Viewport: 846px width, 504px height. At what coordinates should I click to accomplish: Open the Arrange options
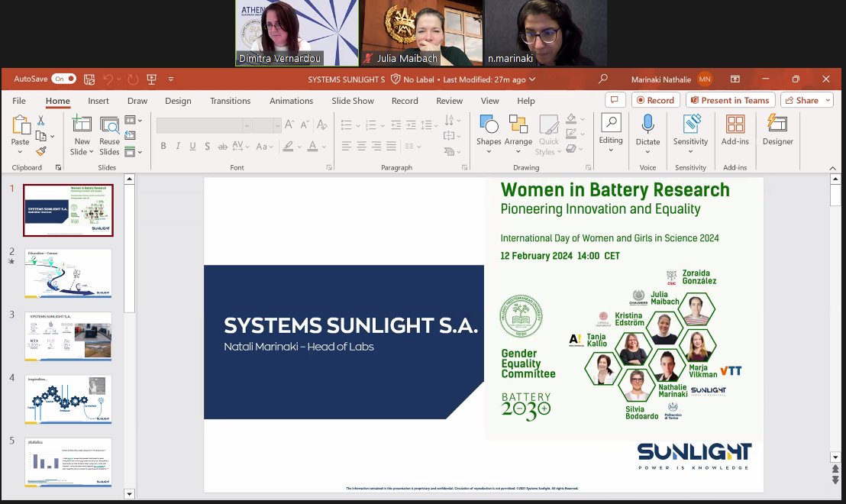[x=518, y=134]
